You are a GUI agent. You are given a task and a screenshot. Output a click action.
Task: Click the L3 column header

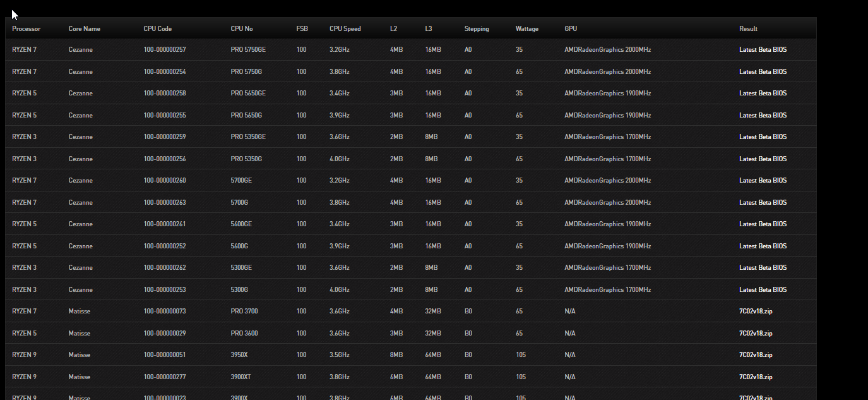click(x=429, y=29)
